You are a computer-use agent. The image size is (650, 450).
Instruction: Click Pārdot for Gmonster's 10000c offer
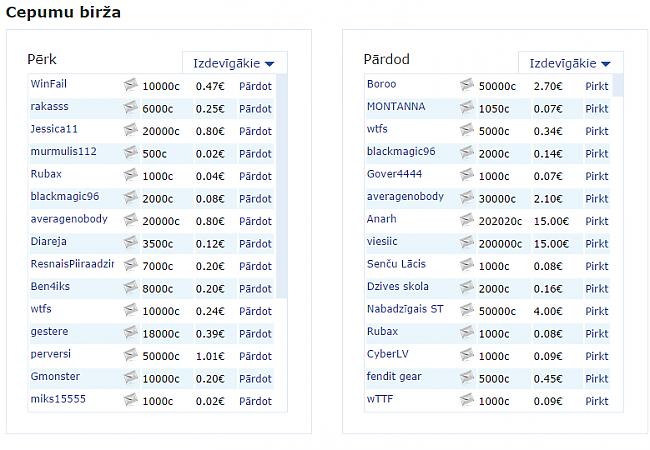(x=255, y=379)
